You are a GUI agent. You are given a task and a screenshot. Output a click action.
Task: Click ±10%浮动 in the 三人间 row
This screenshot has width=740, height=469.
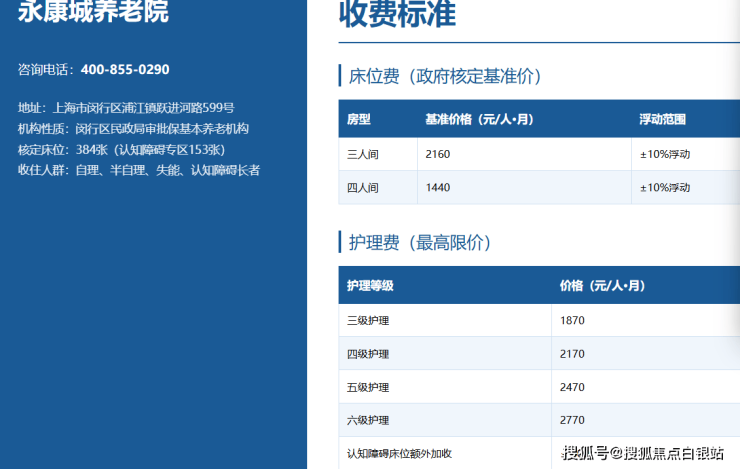click(x=665, y=154)
